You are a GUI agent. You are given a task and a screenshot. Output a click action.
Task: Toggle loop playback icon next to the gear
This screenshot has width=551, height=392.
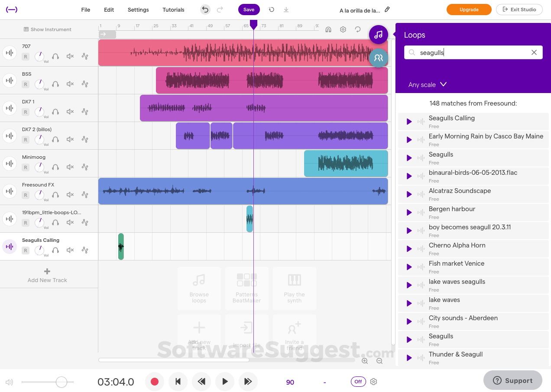357,29
